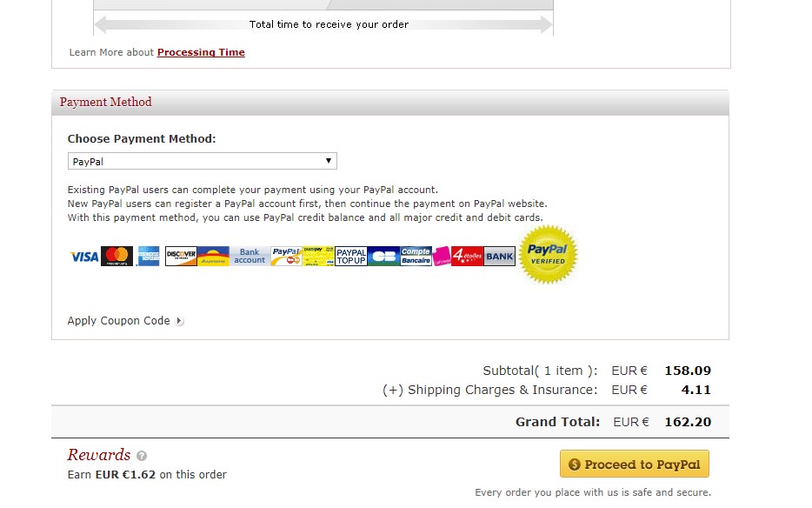Click the payment method dropdown arrow
Viewport: 812px width, 508px height.
(x=329, y=161)
